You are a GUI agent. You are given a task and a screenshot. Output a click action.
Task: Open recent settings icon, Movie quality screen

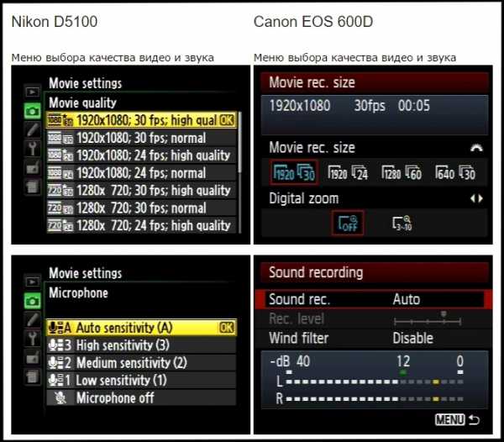(33, 187)
